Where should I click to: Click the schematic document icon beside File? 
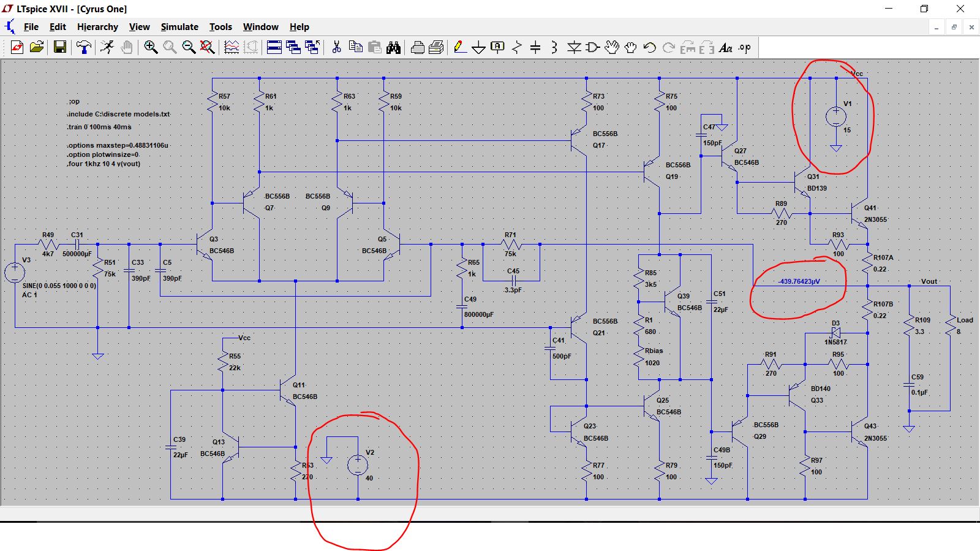coord(10,27)
